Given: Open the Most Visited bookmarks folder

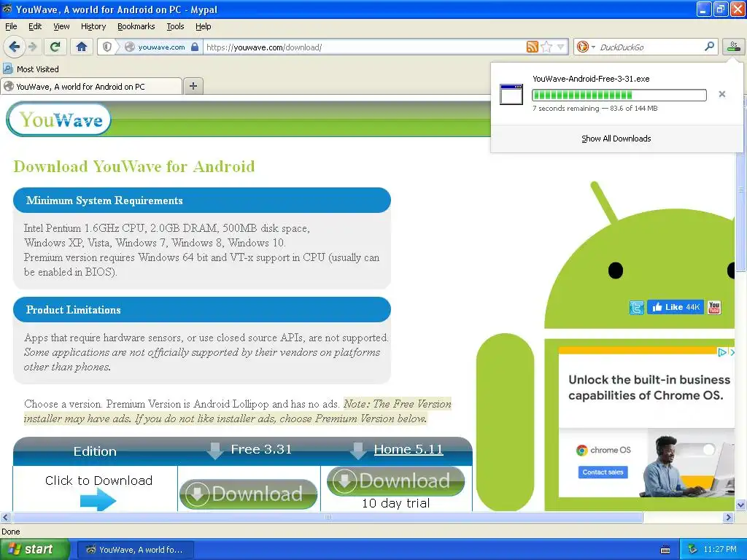Looking at the screenshot, I should pyautogui.click(x=31, y=69).
